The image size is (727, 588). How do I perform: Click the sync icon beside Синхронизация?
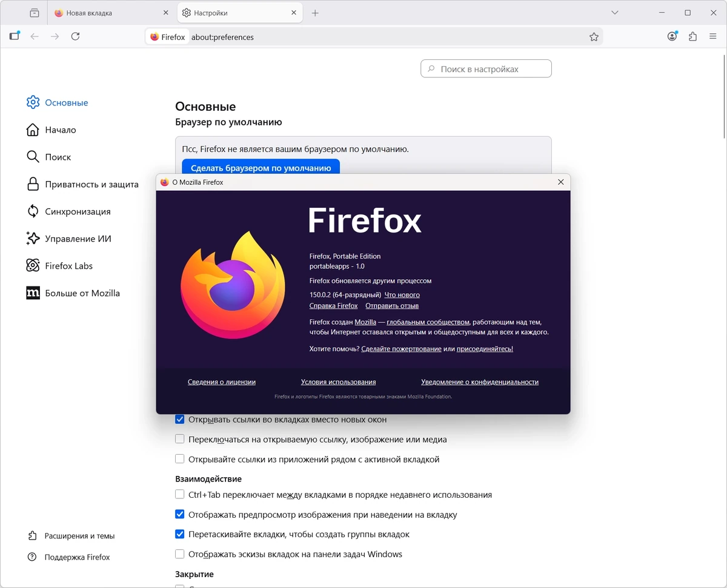33,211
